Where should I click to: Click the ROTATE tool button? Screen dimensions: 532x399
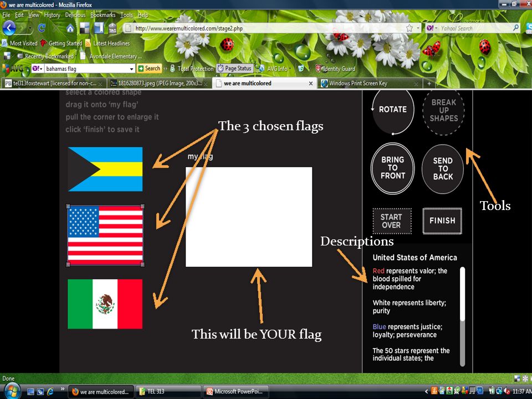[x=392, y=110]
